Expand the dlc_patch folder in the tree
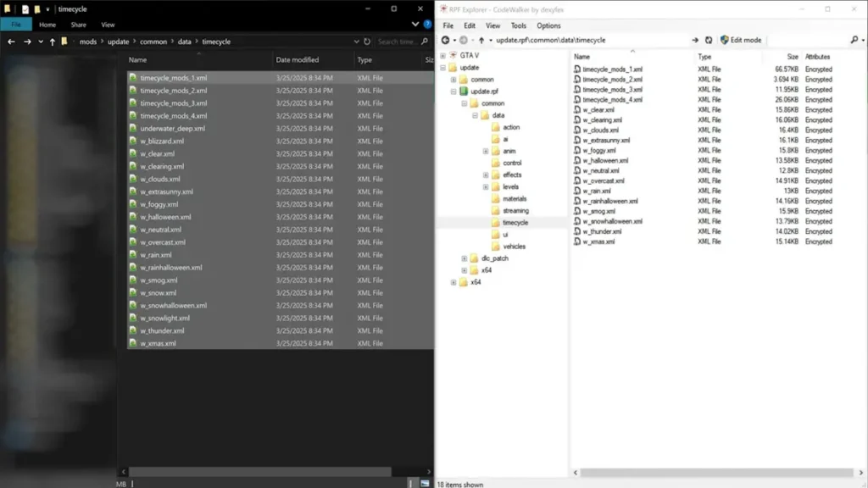The width and height of the screenshot is (868, 488). click(x=464, y=258)
